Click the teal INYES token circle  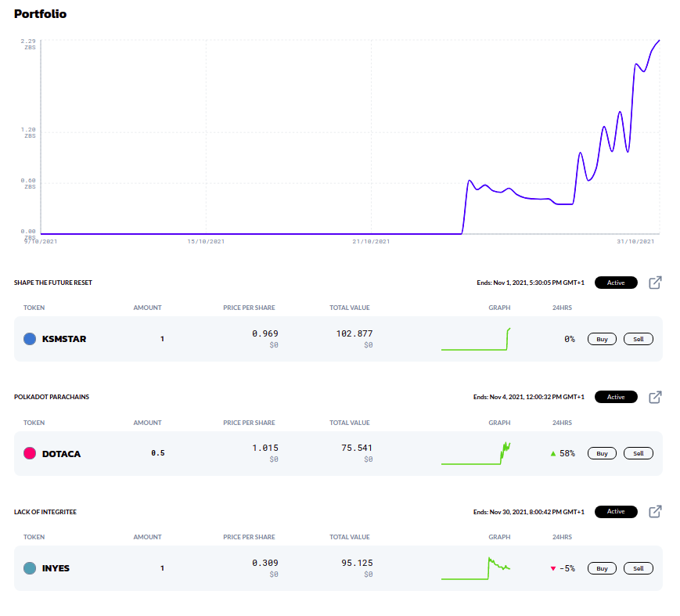pyautogui.click(x=30, y=567)
